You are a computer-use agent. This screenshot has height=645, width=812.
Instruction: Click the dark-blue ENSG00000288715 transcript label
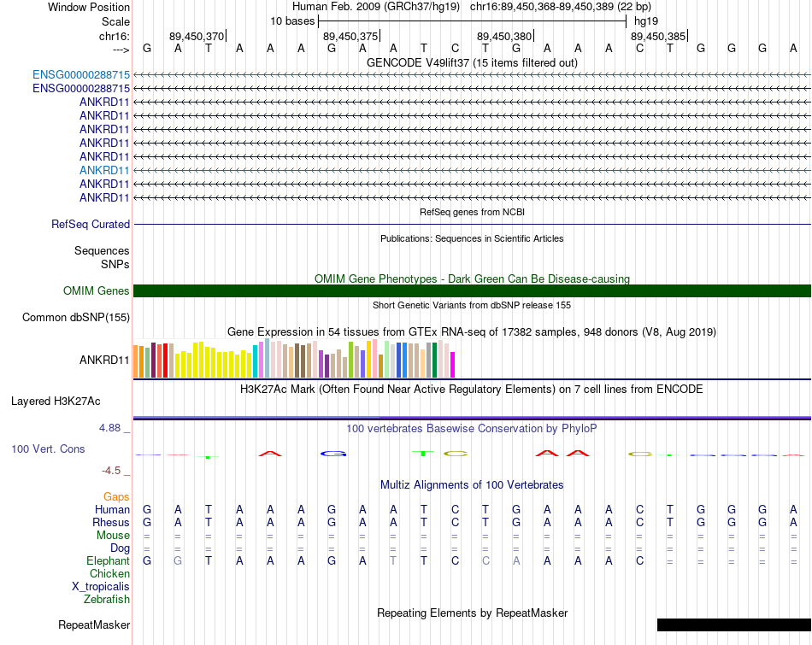(81, 89)
